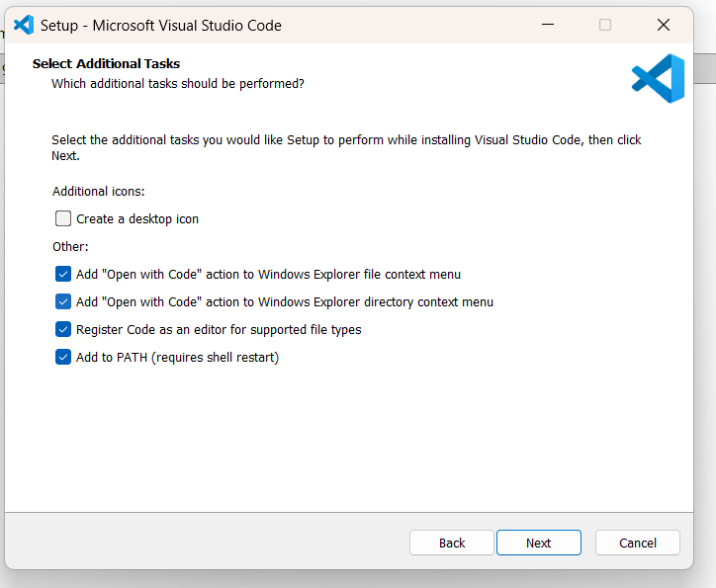The width and height of the screenshot is (716, 588).
Task: Toggle Register Code as editor for file types
Action: pos(63,329)
